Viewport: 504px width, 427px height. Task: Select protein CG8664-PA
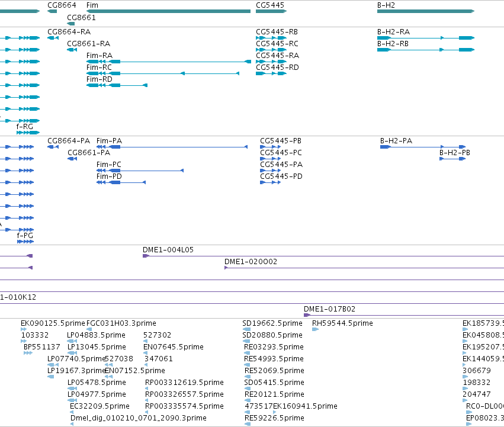pos(69,141)
